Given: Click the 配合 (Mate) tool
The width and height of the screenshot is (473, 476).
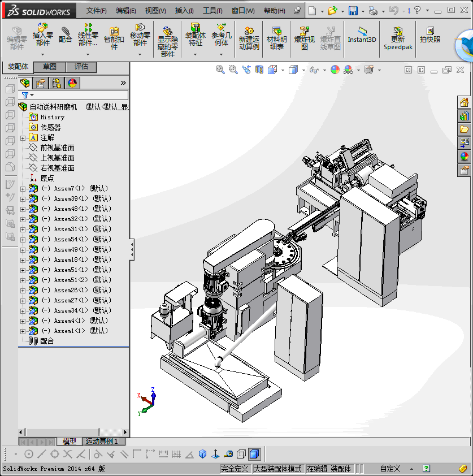Looking at the screenshot, I should 66,35.
